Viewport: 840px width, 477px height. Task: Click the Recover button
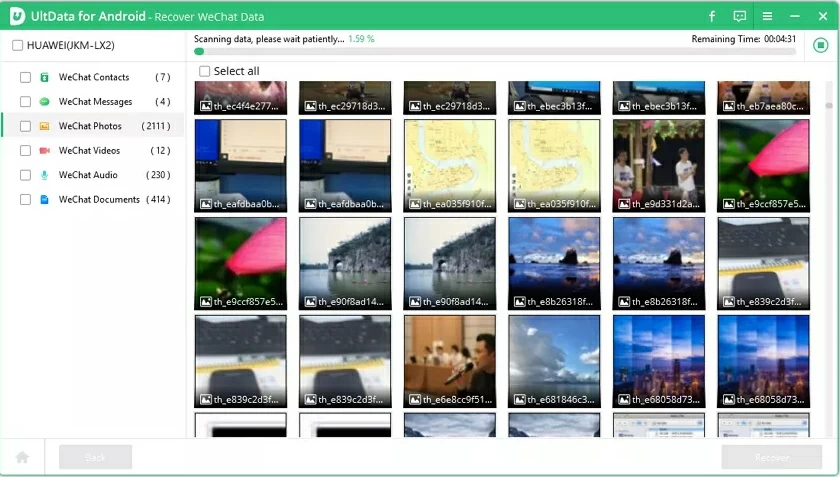click(x=771, y=457)
